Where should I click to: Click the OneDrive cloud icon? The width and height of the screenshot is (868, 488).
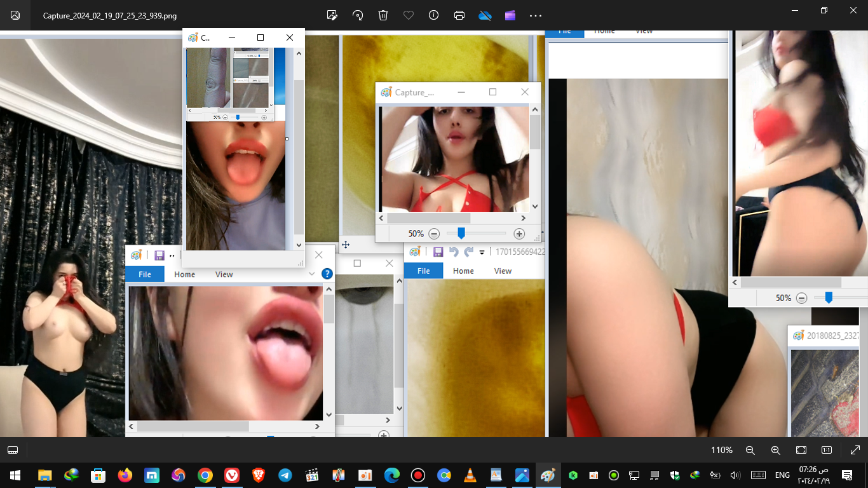pyautogui.click(x=485, y=15)
